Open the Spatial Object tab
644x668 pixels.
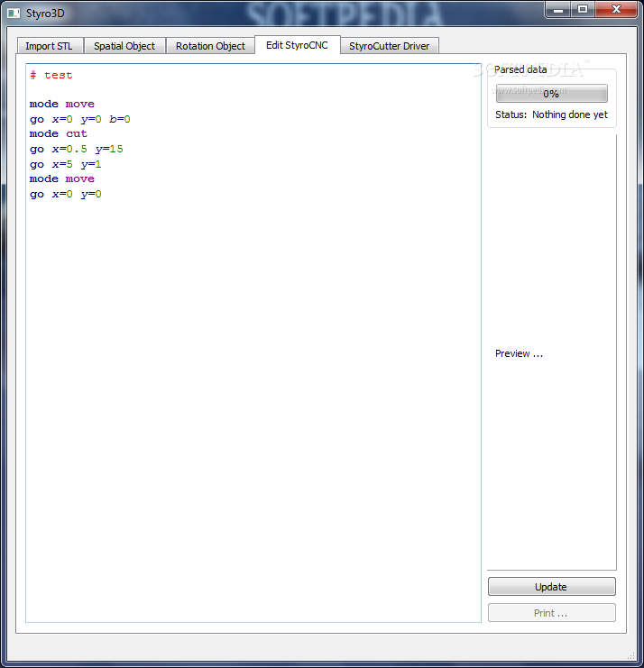[x=124, y=46]
